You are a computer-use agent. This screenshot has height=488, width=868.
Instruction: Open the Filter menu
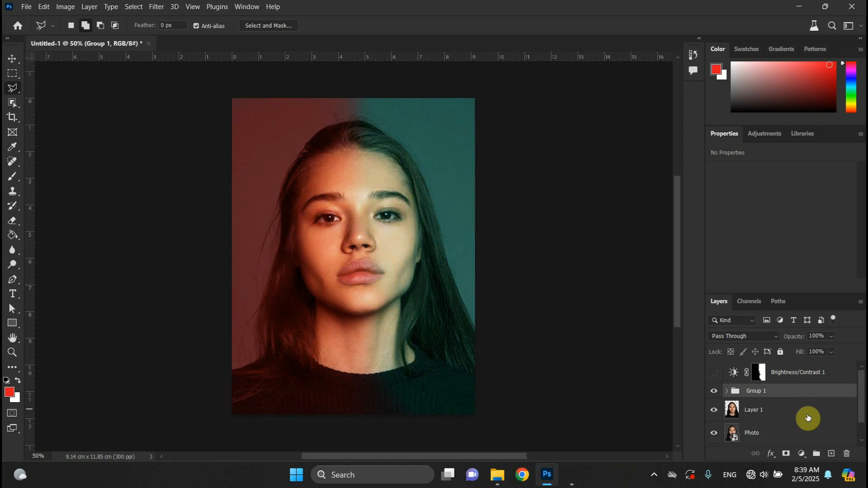click(156, 7)
